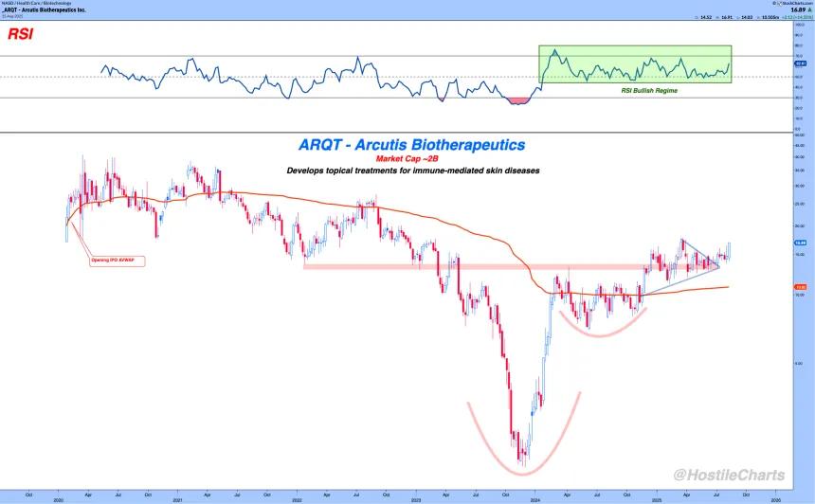Click the '2022' year label on time axis
Viewport: 815px width, 504px height.
point(297,500)
